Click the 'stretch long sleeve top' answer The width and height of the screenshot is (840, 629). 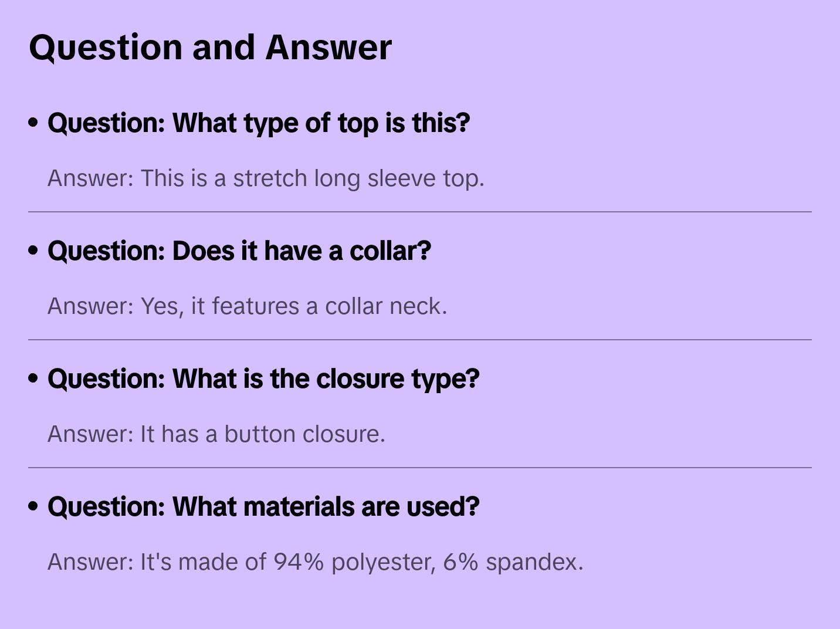[x=266, y=178]
